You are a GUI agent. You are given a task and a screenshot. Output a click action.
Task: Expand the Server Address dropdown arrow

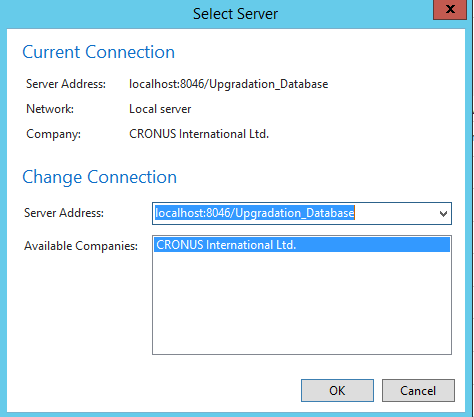[x=443, y=213]
